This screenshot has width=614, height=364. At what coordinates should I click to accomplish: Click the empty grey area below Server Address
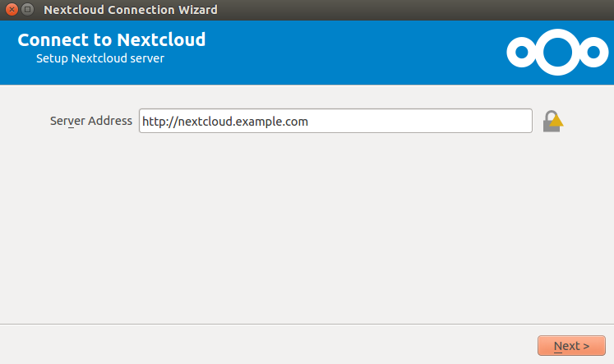(x=307, y=227)
